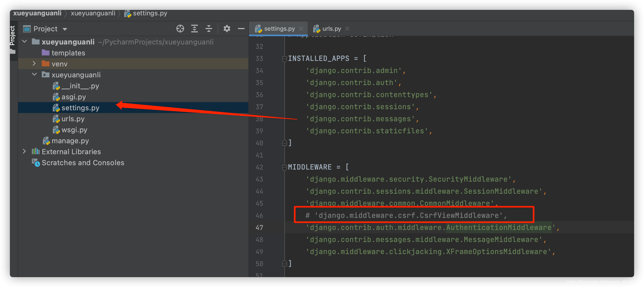The width and height of the screenshot is (644, 287).
Task: Click the Expand All icon in Project panel
Action: (195, 29)
